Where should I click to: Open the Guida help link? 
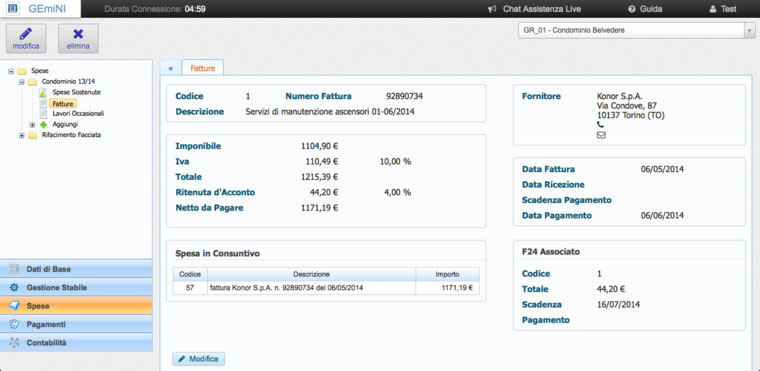click(x=645, y=9)
